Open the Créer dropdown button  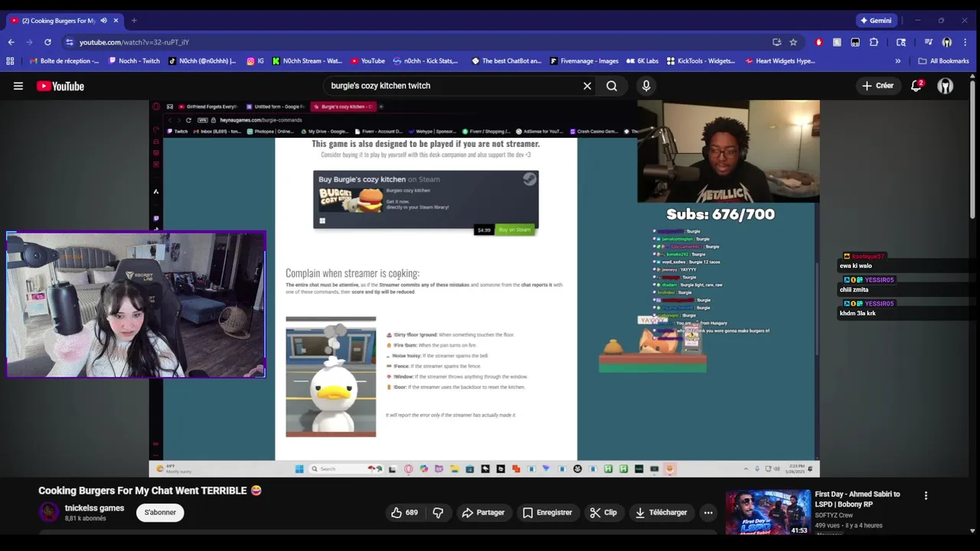(877, 86)
